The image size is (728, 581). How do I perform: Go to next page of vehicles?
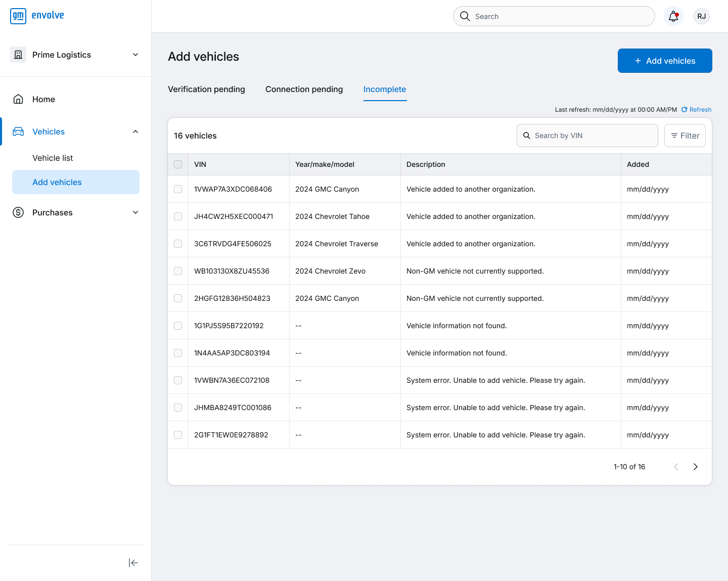coord(695,467)
